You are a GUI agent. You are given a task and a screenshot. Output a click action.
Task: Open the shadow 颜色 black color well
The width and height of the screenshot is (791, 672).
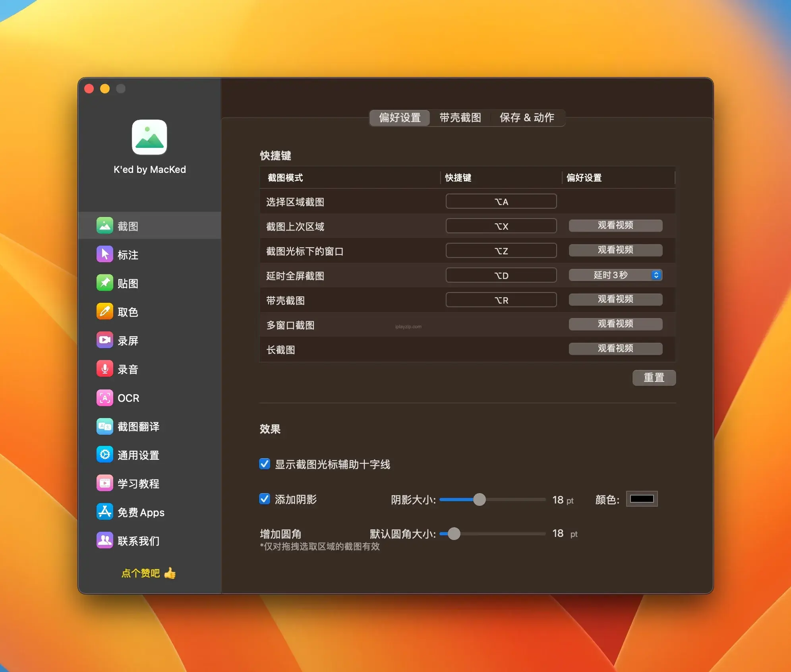tap(642, 499)
